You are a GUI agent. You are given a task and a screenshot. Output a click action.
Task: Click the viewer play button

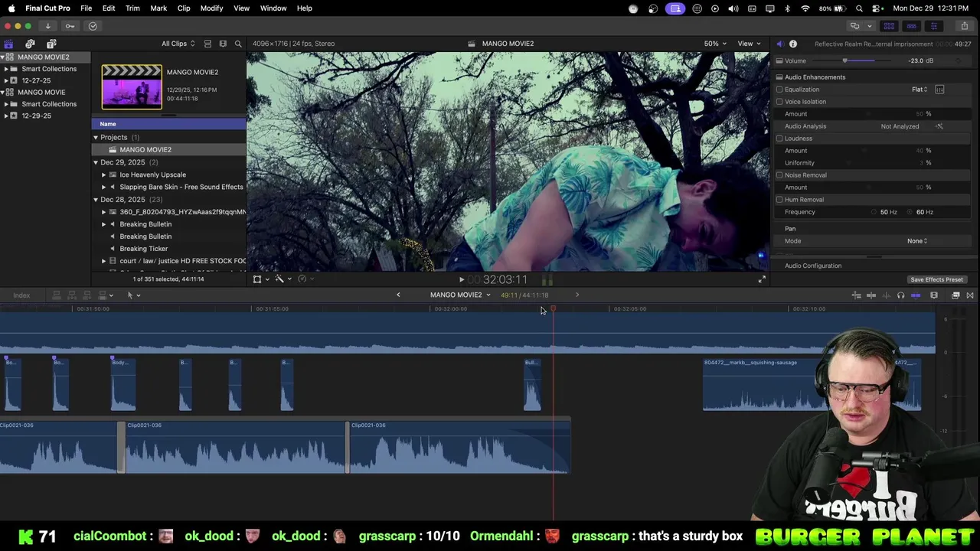[461, 280]
